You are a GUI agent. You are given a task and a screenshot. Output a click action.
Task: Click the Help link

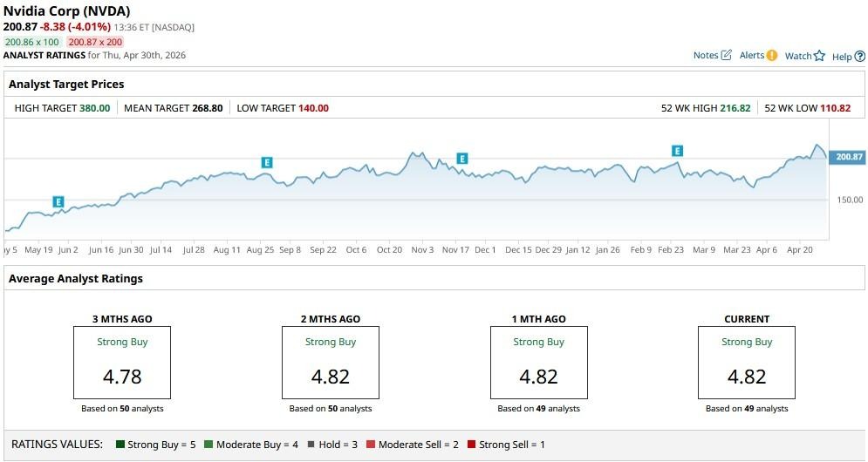(x=842, y=57)
